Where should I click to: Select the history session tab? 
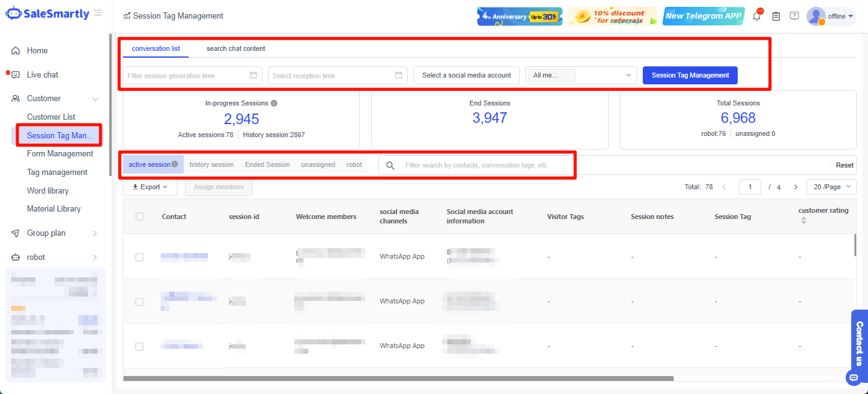[x=212, y=164]
